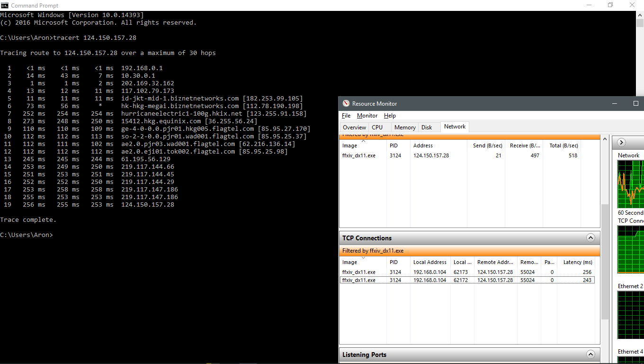The width and height of the screenshot is (644, 364).
Task: Click the PID header in TCP Connections
Action: (x=398, y=262)
